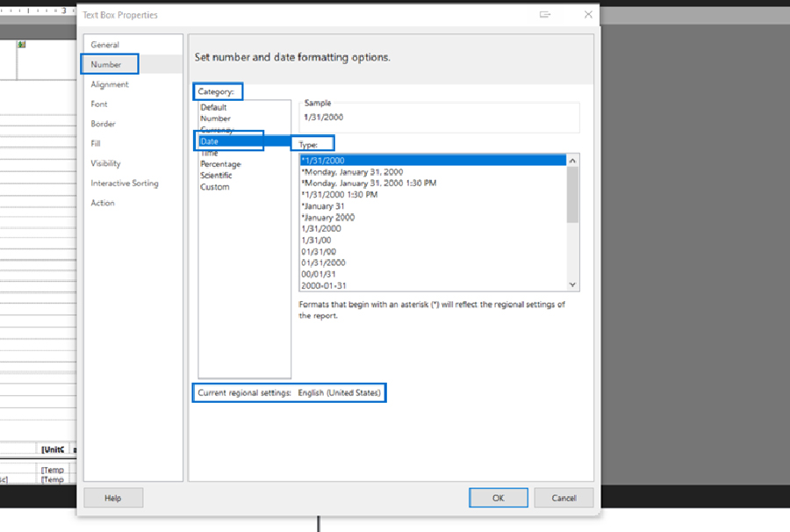790x532 pixels.
Task: Open Help for Text Box Properties
Action: [112, 498]
